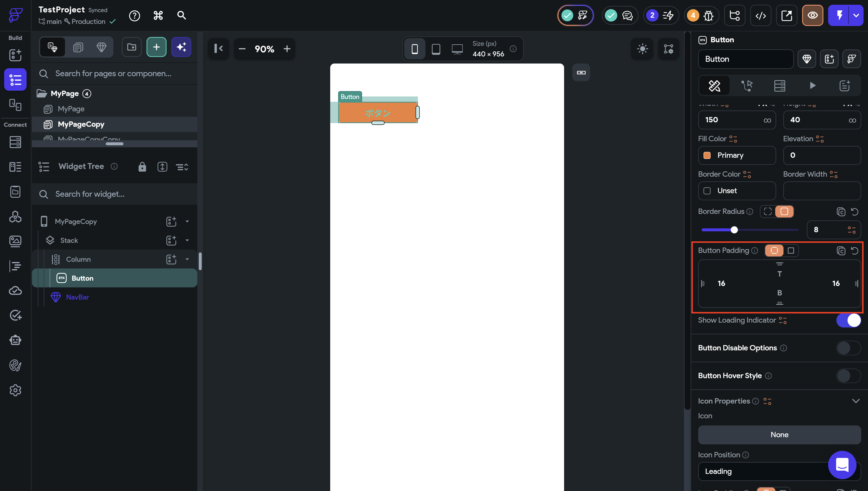Open Theme Settings palette icon in sidebar
The image size is (868, 491).
tap(15, 365)
